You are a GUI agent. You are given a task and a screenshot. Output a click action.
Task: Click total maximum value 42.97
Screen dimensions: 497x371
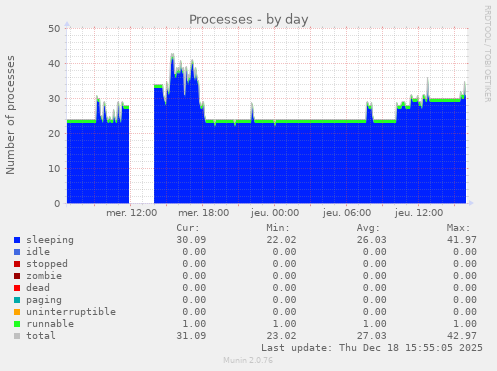pos(462,336)
